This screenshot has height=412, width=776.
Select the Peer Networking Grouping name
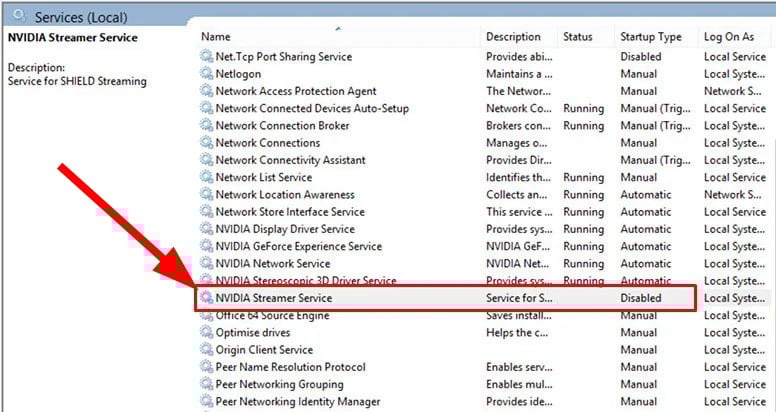click(280, 384)
